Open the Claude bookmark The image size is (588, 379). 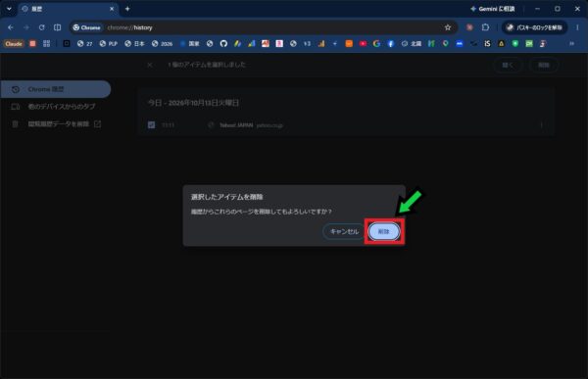14,43
